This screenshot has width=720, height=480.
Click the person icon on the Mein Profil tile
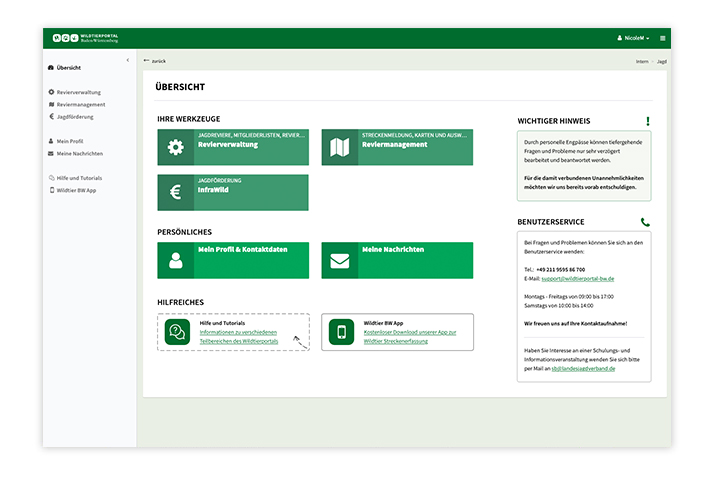(175, 260)
